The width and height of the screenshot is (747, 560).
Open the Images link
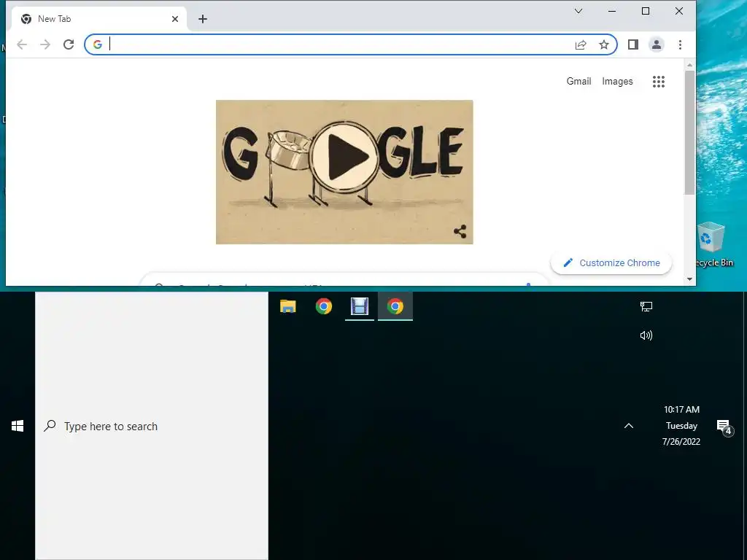click(617, 82)
